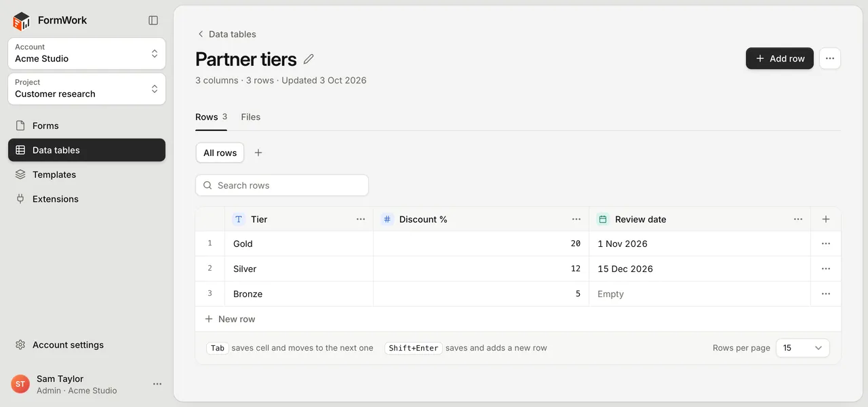Click the Discount % number type icon

(387, 219)
